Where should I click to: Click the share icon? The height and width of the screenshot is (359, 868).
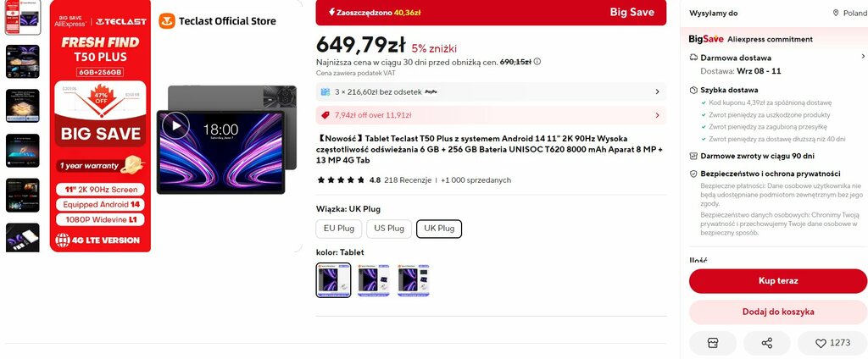(766, 343)
